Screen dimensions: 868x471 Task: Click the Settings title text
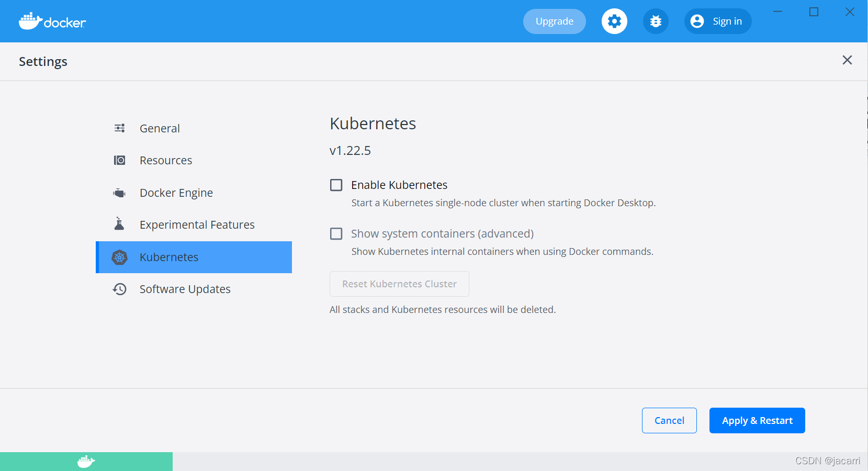[x=43, y=62]
